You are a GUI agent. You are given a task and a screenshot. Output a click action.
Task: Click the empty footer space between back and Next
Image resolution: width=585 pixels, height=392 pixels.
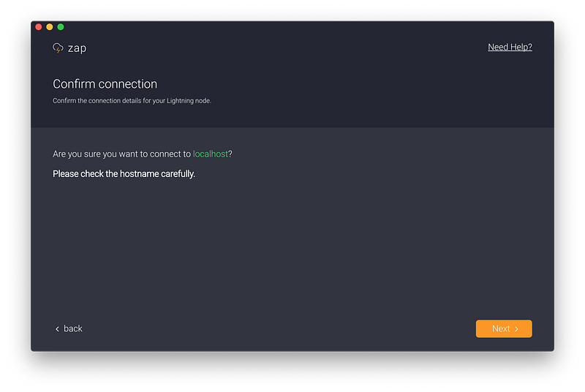click(278, 329)
